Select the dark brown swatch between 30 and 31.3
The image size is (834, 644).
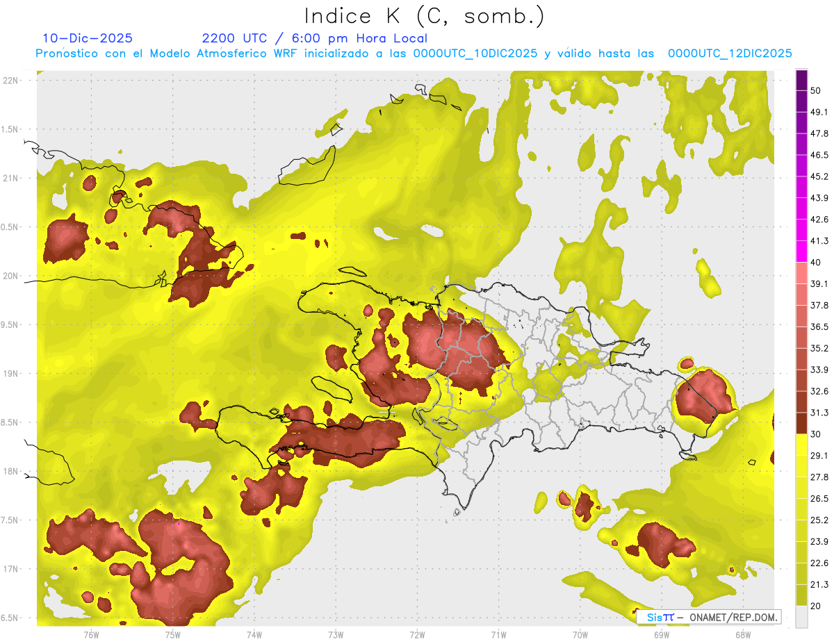tap(801, 424)
